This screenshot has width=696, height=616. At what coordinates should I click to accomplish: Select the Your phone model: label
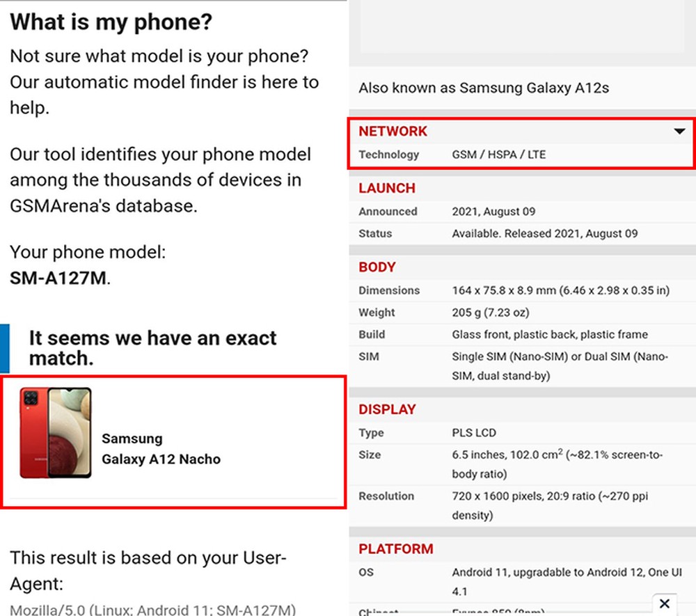coord(88,252)
